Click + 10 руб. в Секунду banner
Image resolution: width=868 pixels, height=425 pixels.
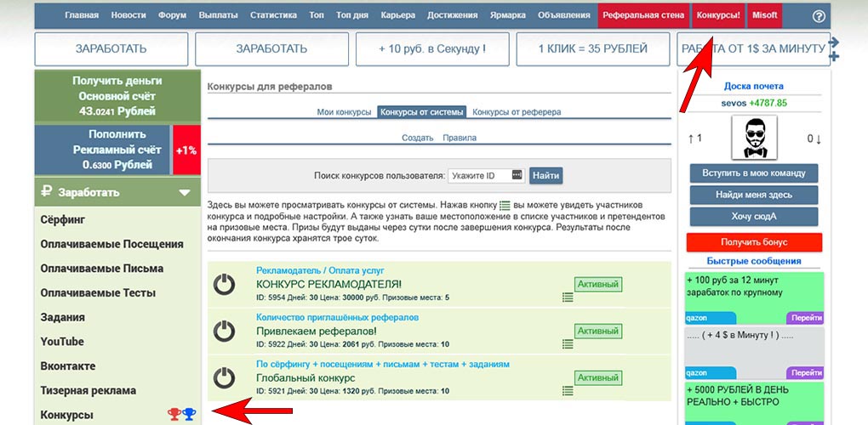coord(432,48)
